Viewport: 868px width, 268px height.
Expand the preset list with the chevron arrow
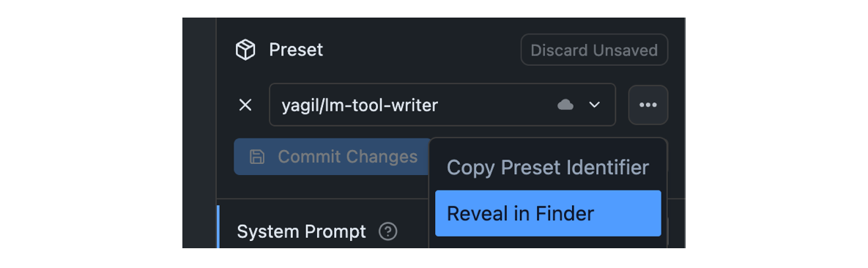coord(595,105)
